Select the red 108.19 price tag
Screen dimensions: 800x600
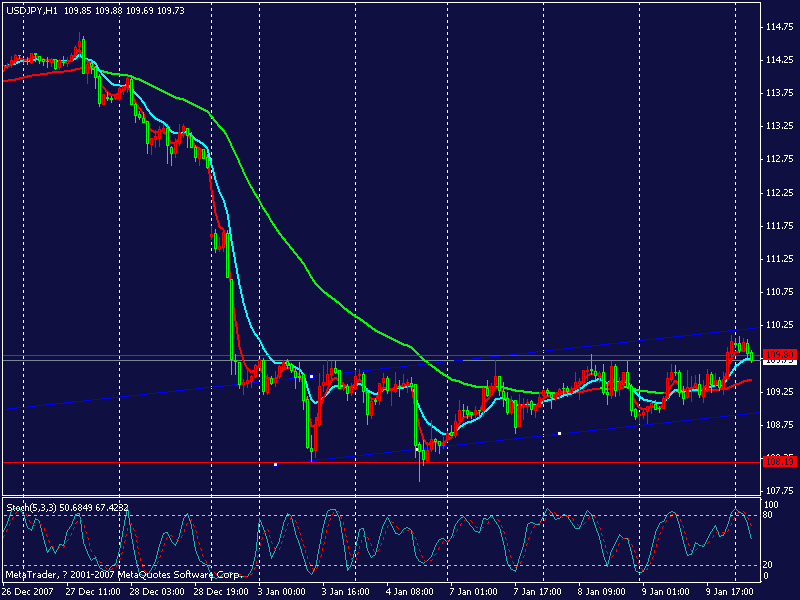pos(780,462)
